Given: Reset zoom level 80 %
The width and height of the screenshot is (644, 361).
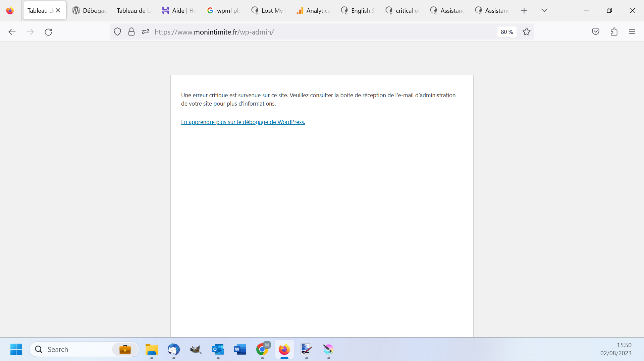Looking at the screenshot, I should pyautogui.click(x=507, y=32).
